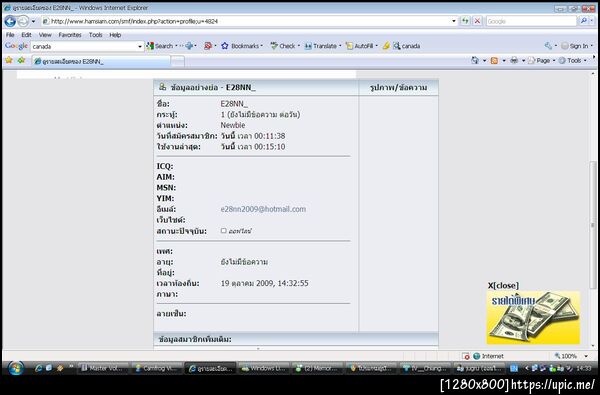Open a new blank tab
This screenshot has width=600, height=395.
[x=178, y=61]
